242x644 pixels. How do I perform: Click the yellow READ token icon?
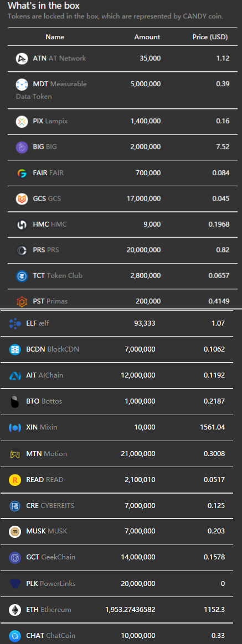(x=15, y=479)
